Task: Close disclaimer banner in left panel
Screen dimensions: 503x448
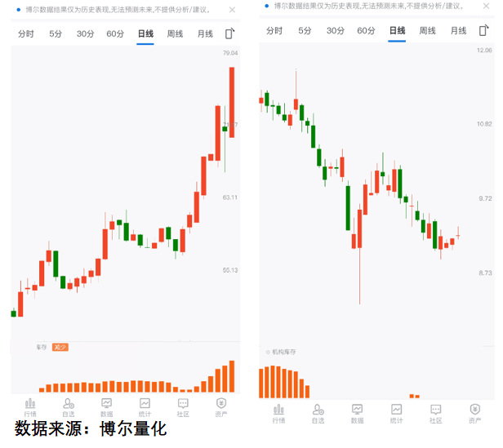Action: tap(232, 10)
